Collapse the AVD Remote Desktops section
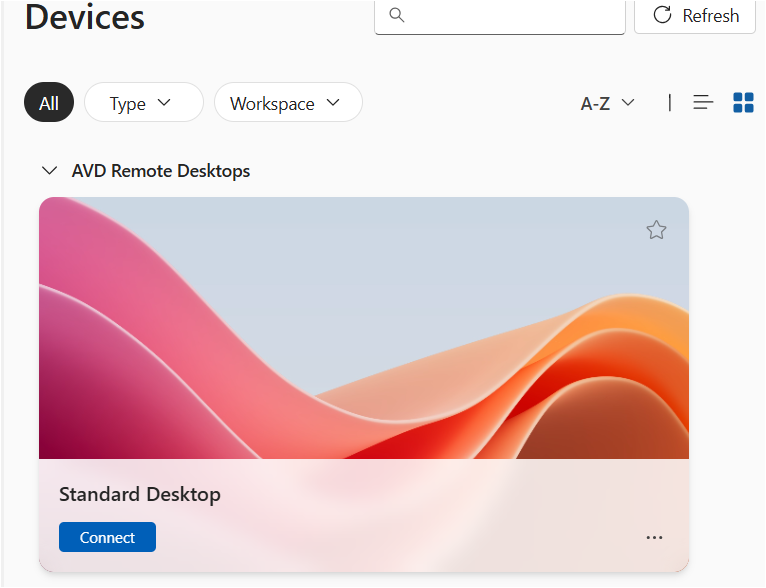 point(48,171)
